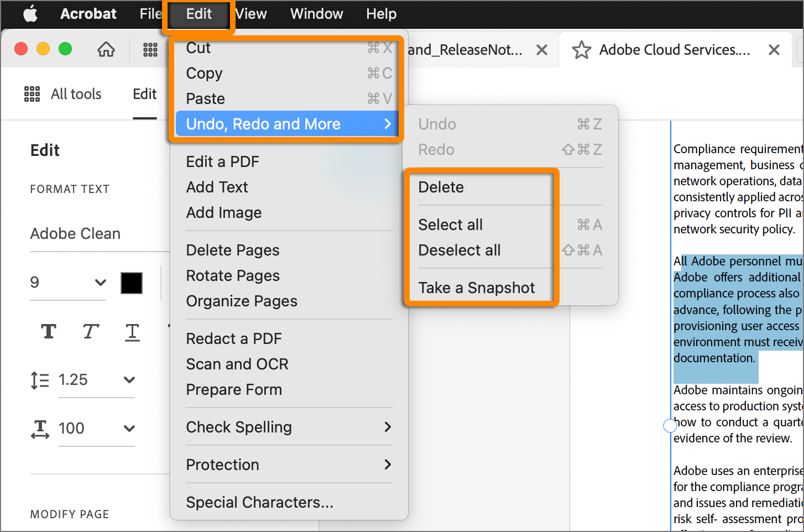Viewport: 804px width, 532px height.
Task: Click the Adobe Clean font name field
Action: click(75, 233)
